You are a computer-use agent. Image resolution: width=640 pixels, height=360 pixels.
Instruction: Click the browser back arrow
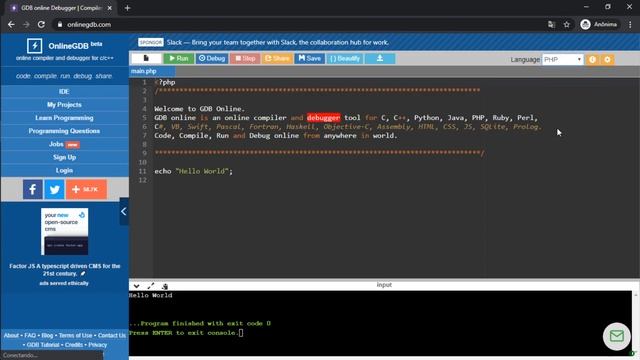(x=11, y=24)
